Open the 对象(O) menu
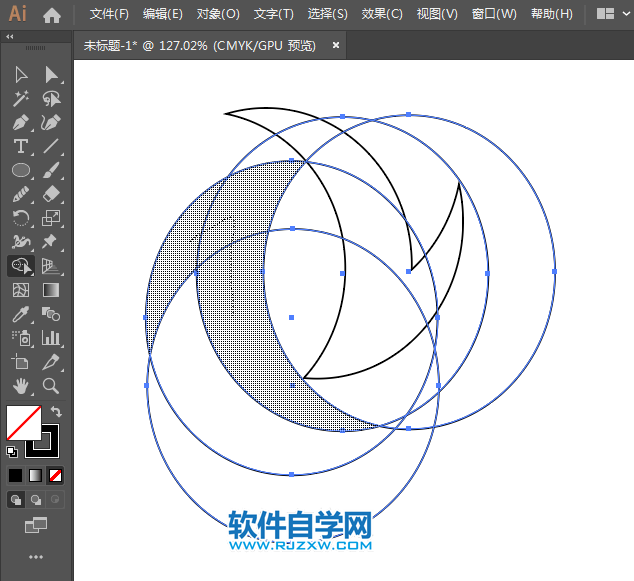This screenshot has height=581, width=634. coord(218,14)
